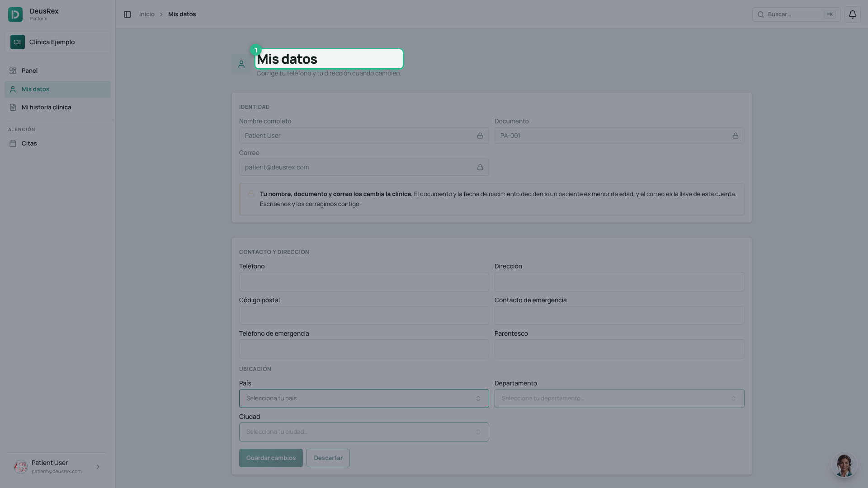Focus the Buscar search box
This screenshot has width=868, height=488.
(x=796, y=14)
